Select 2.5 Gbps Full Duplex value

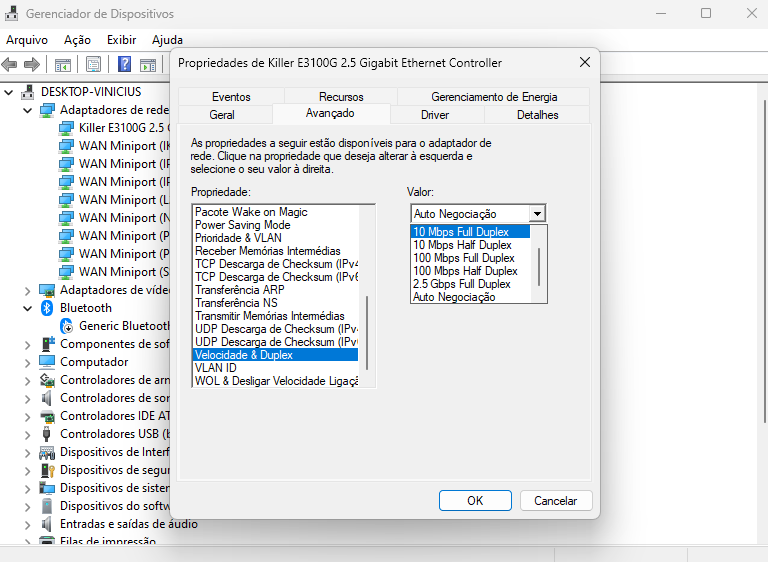pos(471,284)
